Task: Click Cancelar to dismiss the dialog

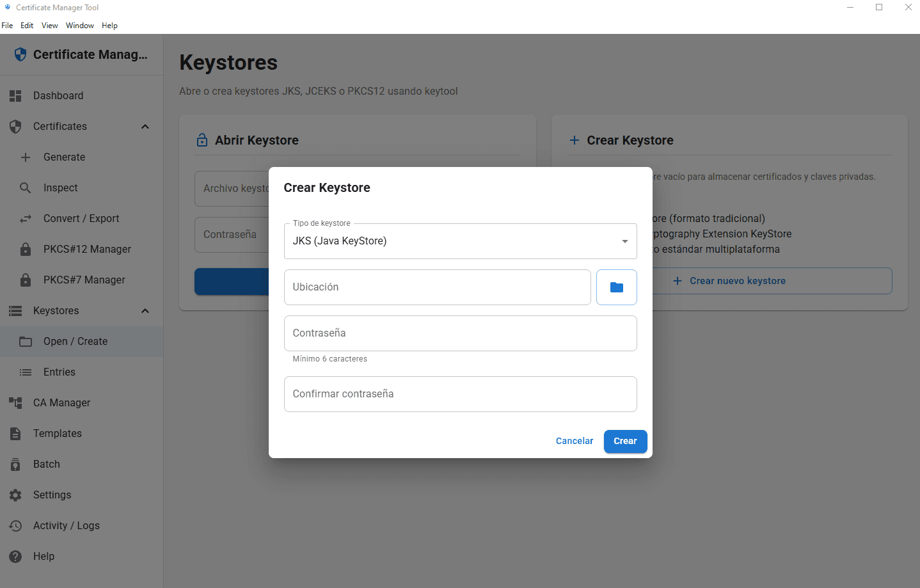Action: click(574, 441)
